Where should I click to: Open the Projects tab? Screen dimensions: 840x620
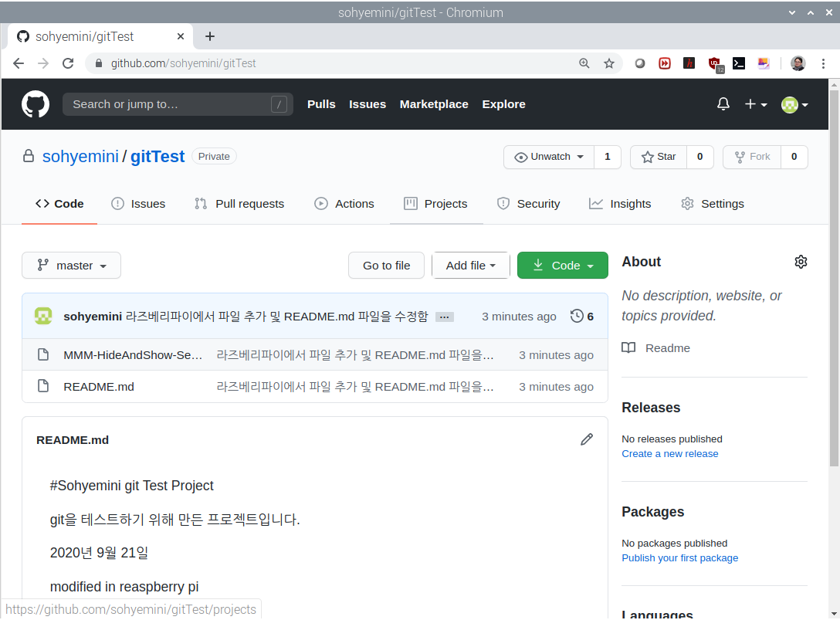click(435, 204)
